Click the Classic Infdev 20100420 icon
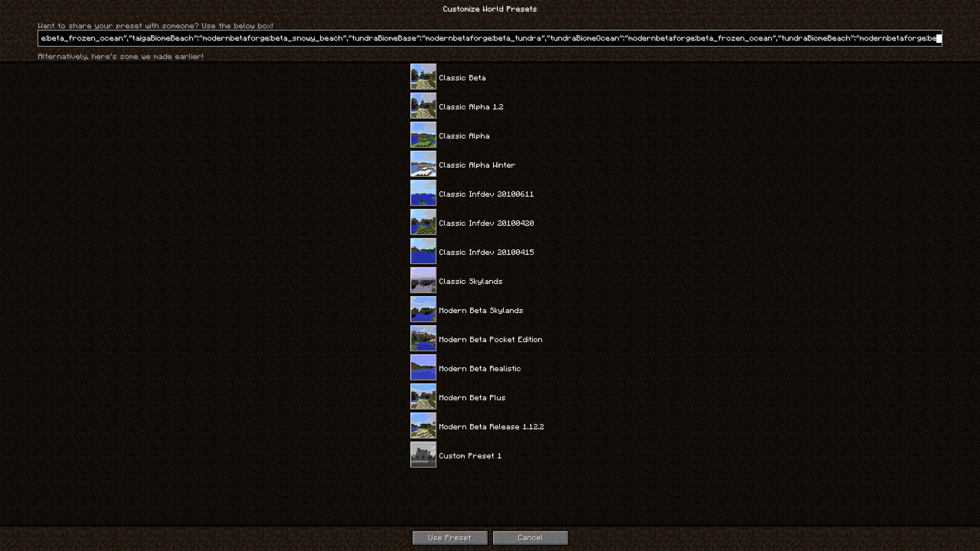The height and width of the screenshot is (551, 980). pos(423,222)
